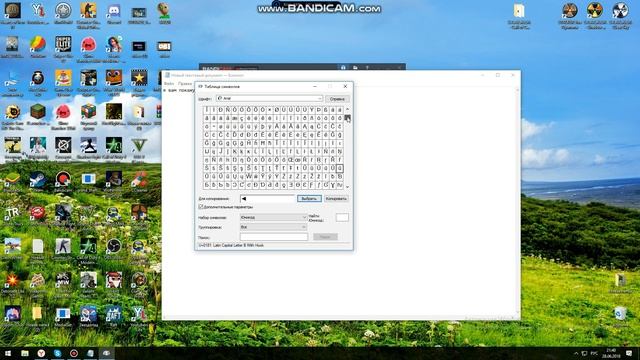
Task: Open the character set dropdown
Action: pyautogui.click(x=273, y=218)
